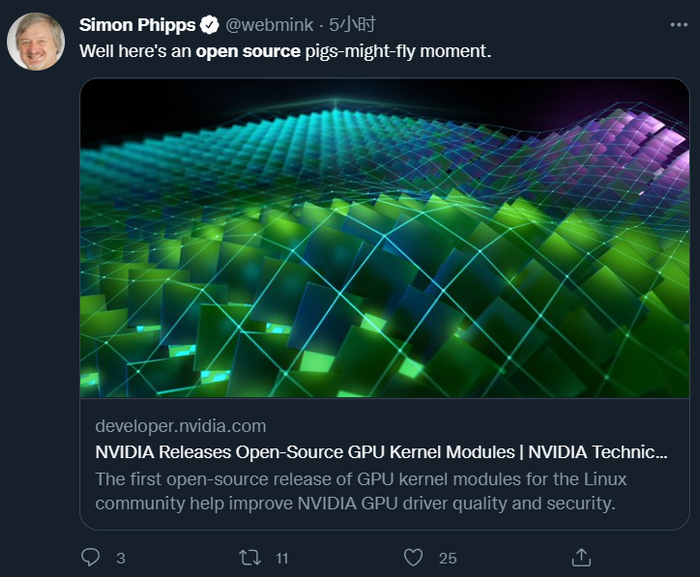
Task: Click the Simon Phipps display name
Action: point(138,24)
